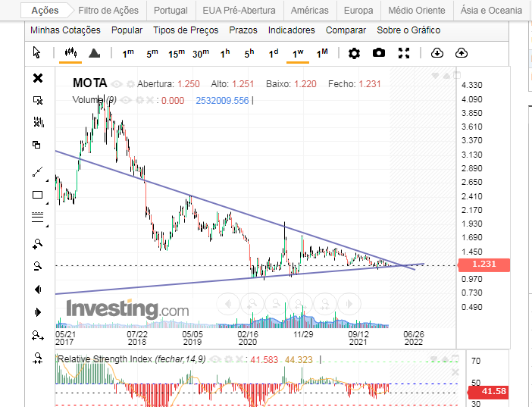Click the round scroll-left button over chart
Screen dimensions: 532x407
(x=228, y=304)
